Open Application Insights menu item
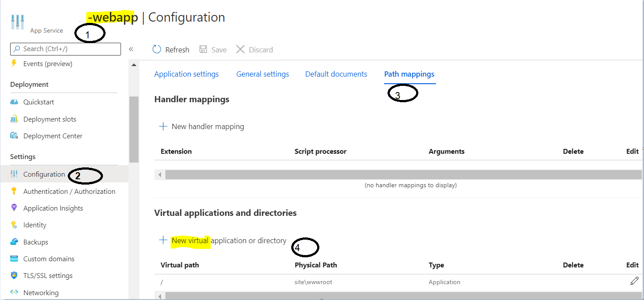This screenshot has width=644, height=300. pyautogui.click(x=53, y=208)
